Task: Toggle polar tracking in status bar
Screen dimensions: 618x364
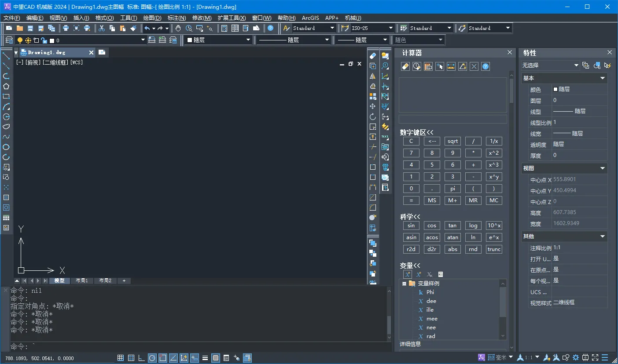Action: (x=152, y=358)
